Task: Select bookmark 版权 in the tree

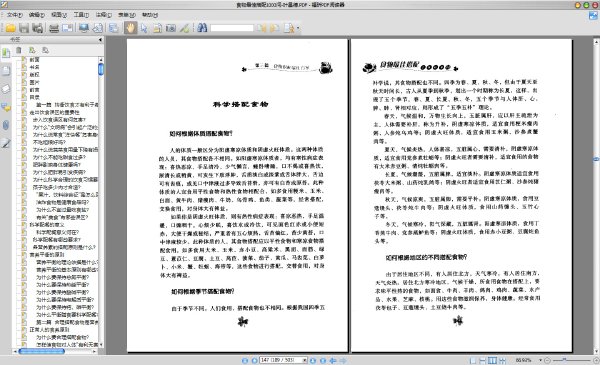Action: (x=34, y=75)
